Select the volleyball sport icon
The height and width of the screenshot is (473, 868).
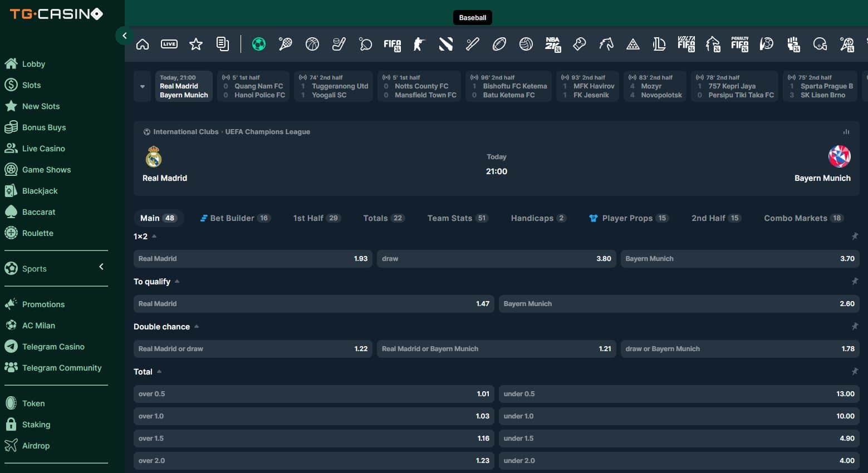pyautogui.click(x=526, y=44)
